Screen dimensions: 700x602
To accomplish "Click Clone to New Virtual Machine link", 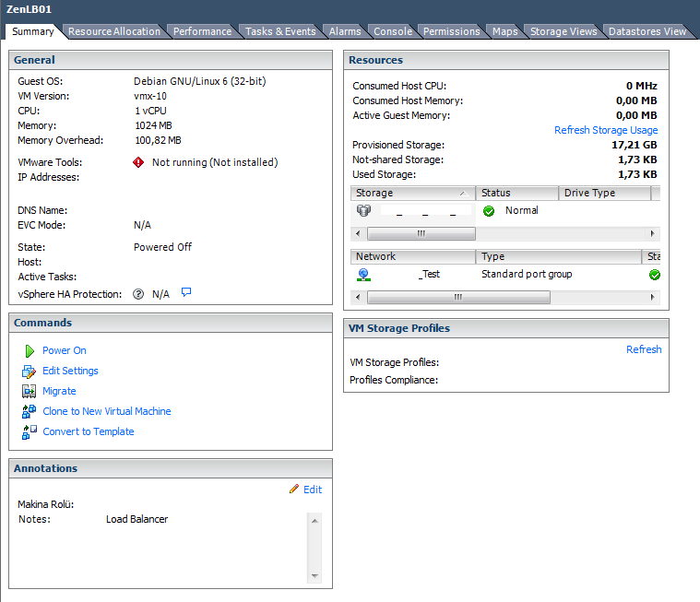I will 107,411.
